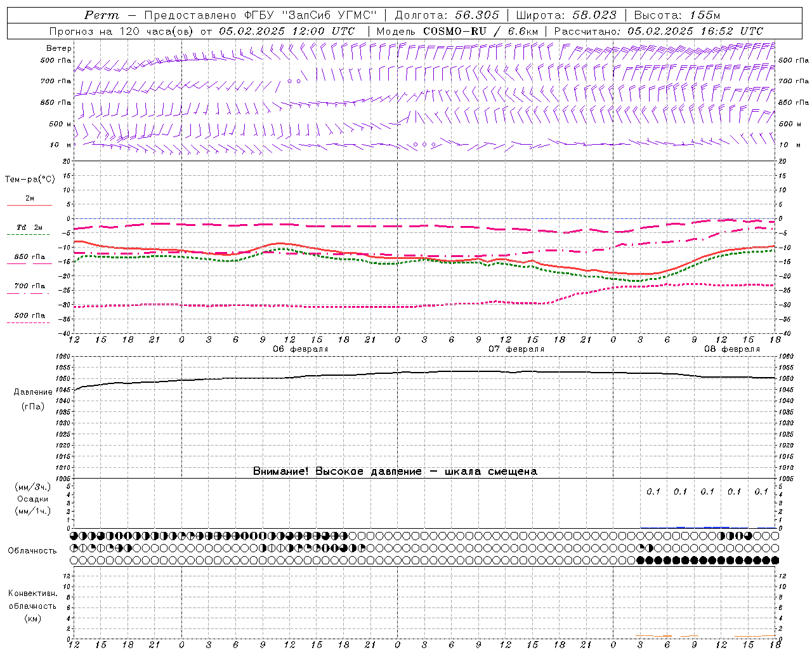Click the 06 февраля date marker

click(x=301, y=349)
